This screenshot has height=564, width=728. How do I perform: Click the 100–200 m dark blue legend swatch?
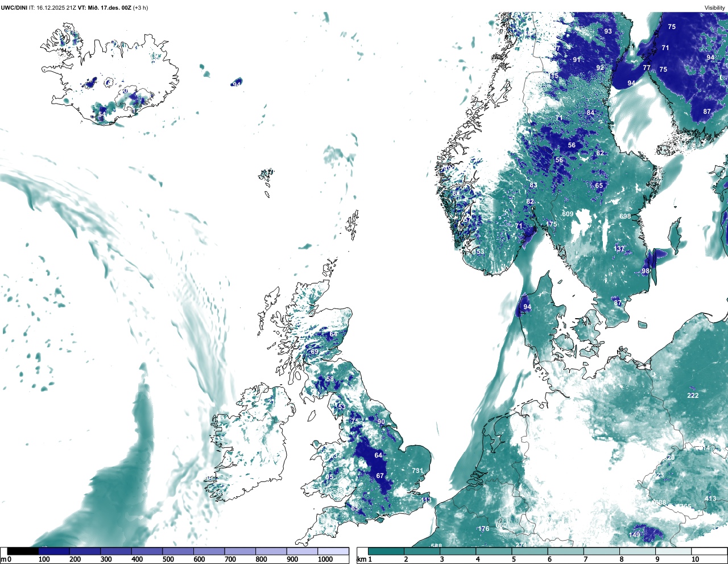[x=54, y=551]
